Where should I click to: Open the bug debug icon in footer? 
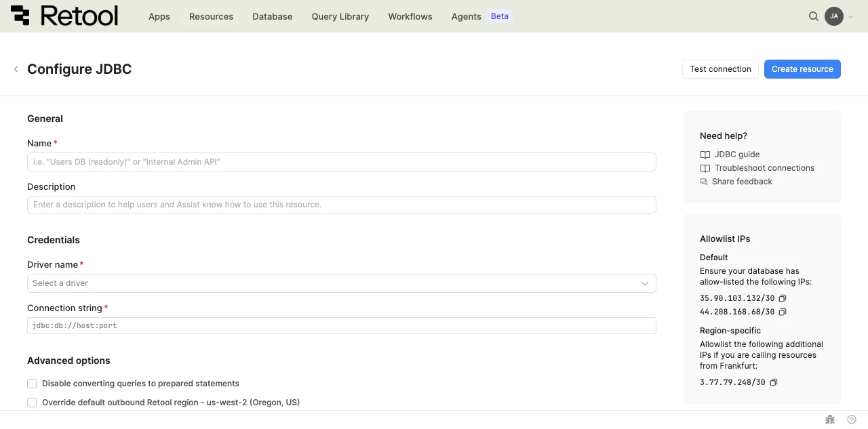point(830,420)
